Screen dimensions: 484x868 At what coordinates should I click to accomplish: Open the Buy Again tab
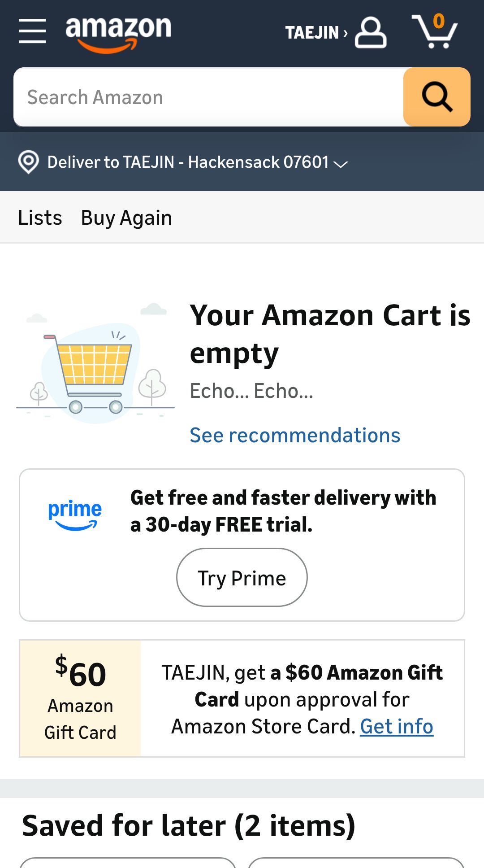(x=126, y=218)
